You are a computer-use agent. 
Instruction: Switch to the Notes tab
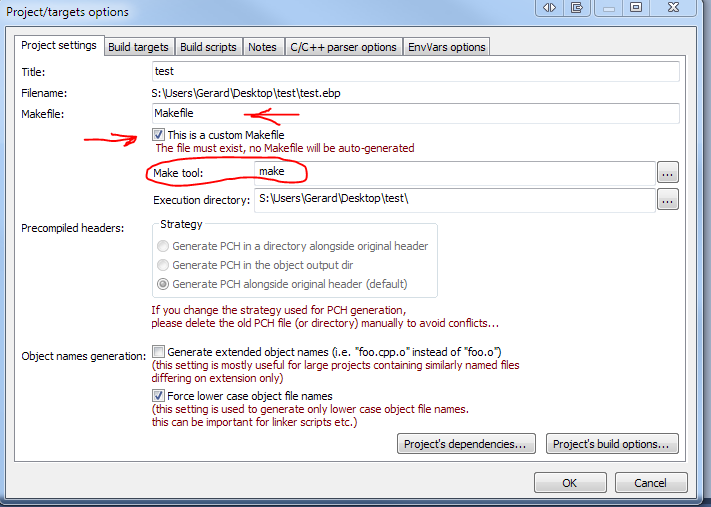click(263, 47)
